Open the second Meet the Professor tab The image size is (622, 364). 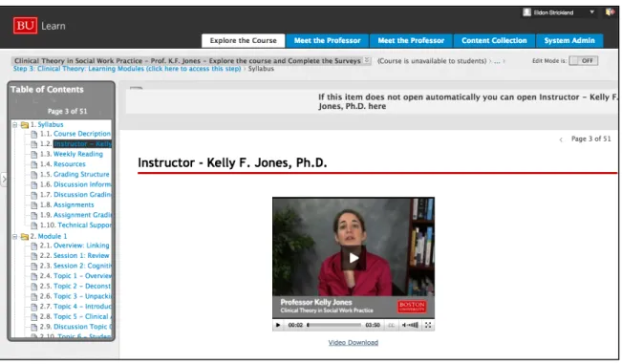coord(411,40)
